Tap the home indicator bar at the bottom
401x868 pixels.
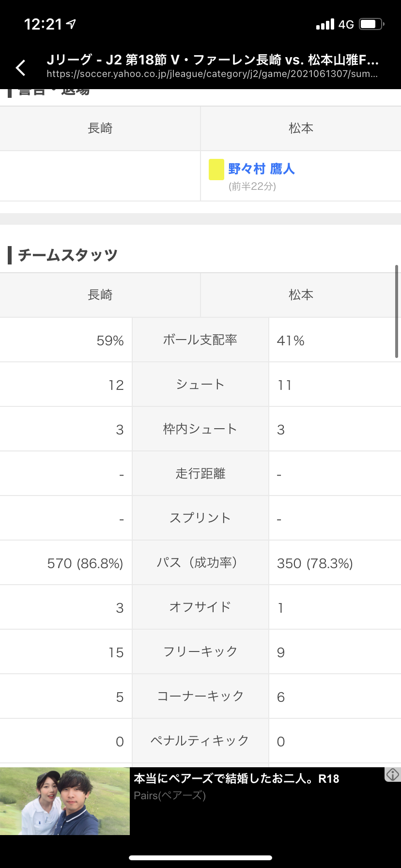click(200, 858)
